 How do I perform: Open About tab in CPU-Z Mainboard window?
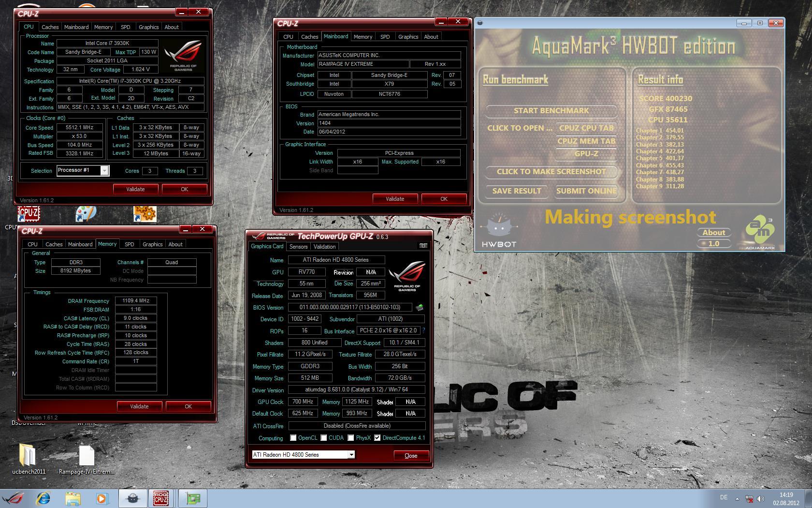431,37
